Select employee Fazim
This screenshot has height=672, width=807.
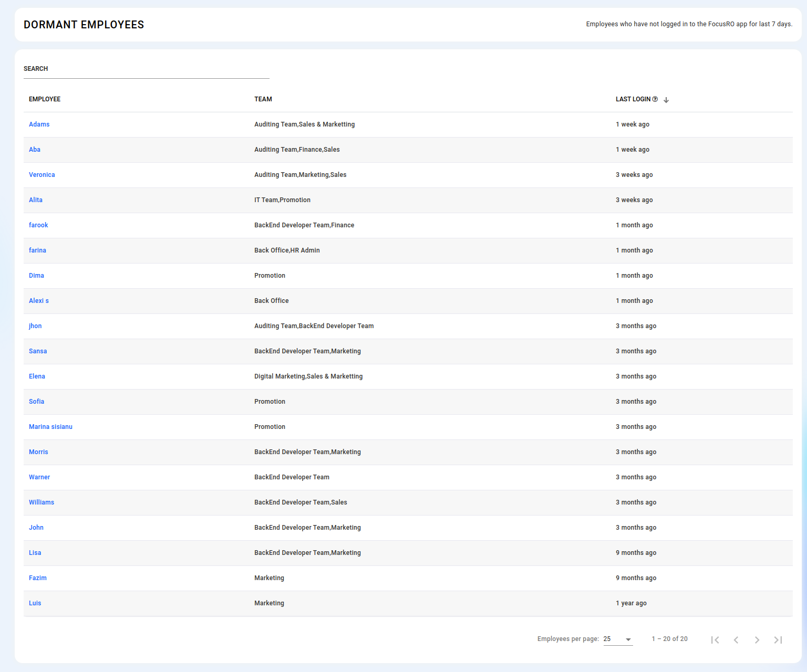pos(38,578)
